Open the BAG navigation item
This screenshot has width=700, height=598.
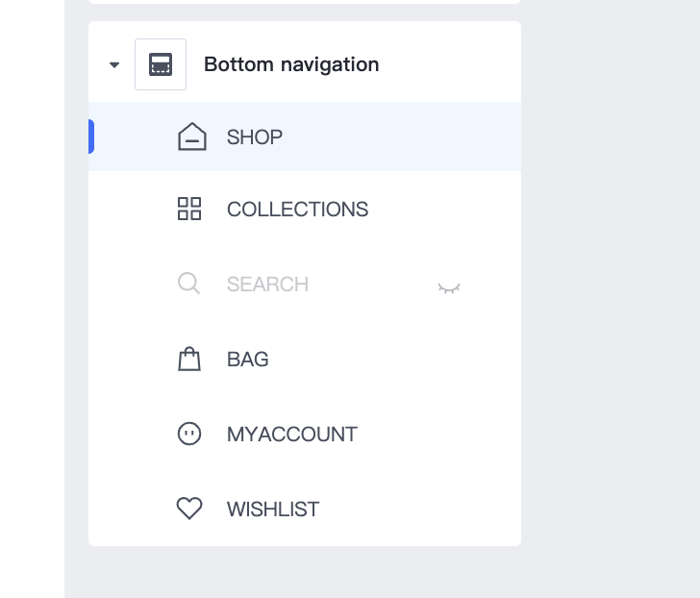pos(248,360)
